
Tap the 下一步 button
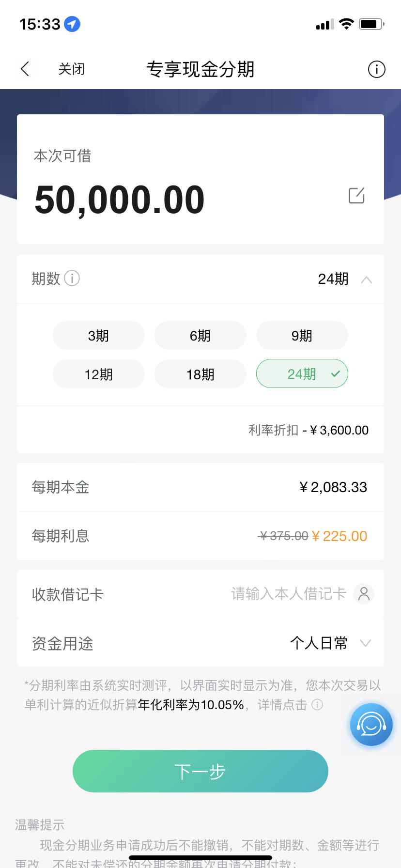click(x=200, y=771)
